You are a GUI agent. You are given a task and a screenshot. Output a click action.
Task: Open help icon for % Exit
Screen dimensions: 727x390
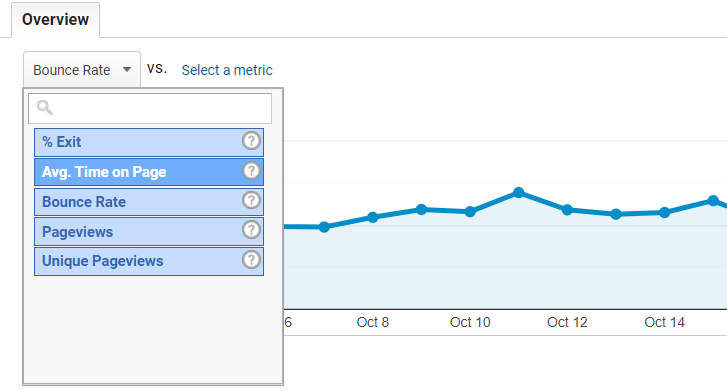point(251,141)
